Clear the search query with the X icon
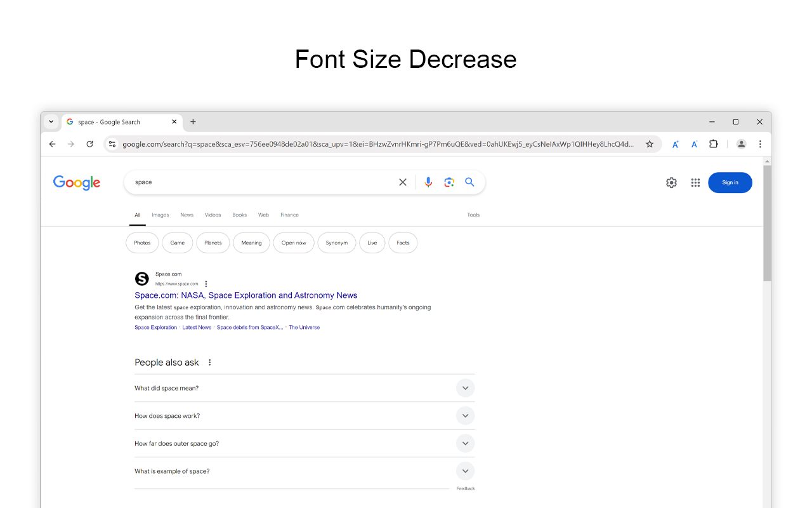 [403, 182]
